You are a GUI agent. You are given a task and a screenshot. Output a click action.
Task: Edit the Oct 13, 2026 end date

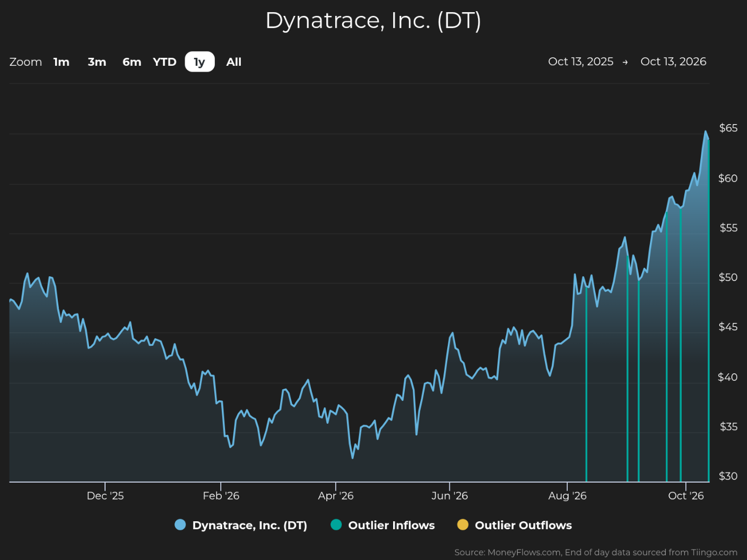tap(673, 62)
